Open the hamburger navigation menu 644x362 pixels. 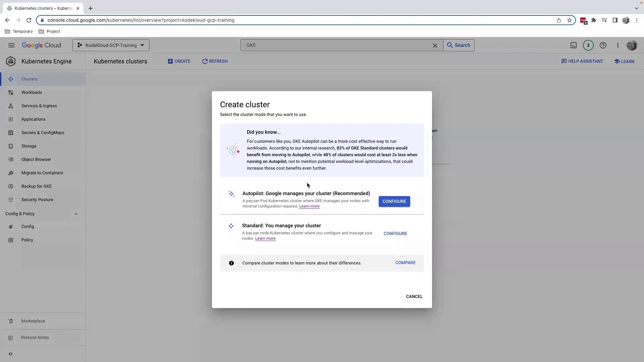11,45
